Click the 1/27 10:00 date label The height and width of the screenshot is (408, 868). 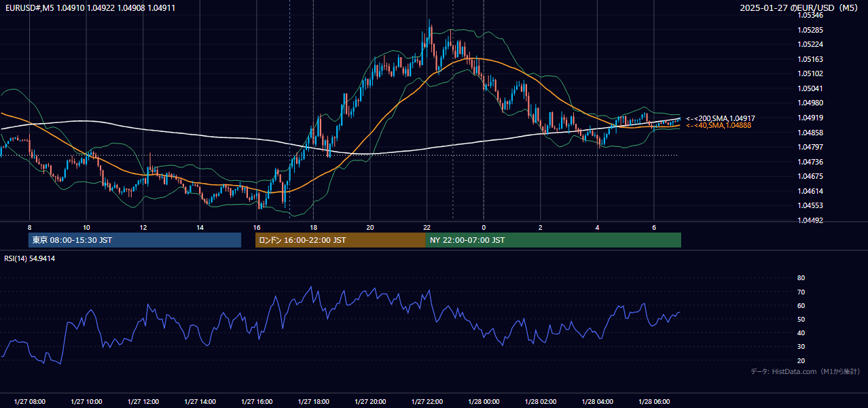pyautogui.click(x=86, y=402)
